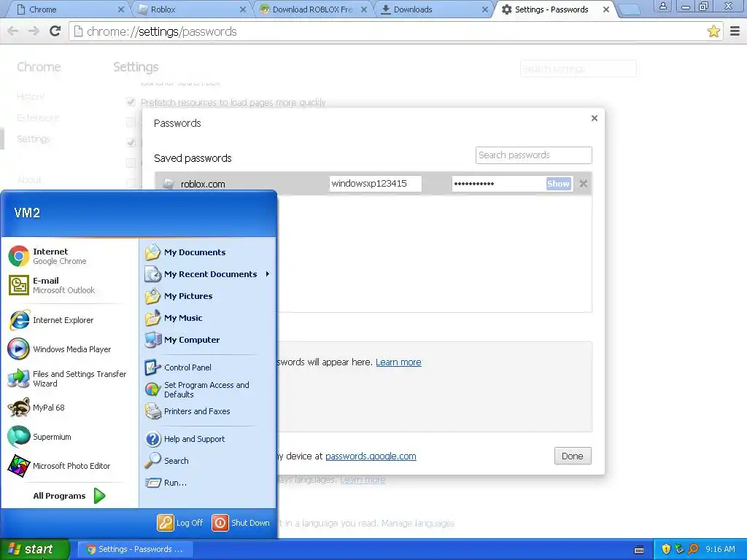Launch Windows Media Player
The width and height of the screenshot is (747, 560).
click(x=60, y=349)
